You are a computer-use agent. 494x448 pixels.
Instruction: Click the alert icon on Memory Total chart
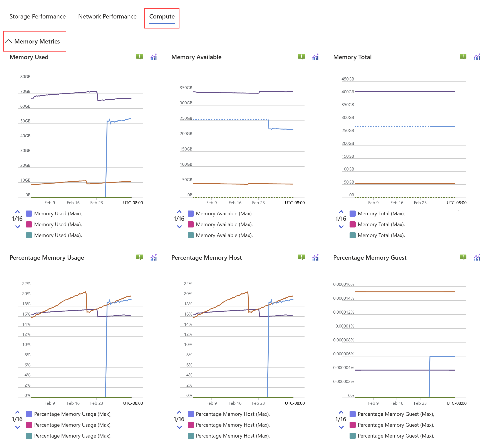(463, 57)
